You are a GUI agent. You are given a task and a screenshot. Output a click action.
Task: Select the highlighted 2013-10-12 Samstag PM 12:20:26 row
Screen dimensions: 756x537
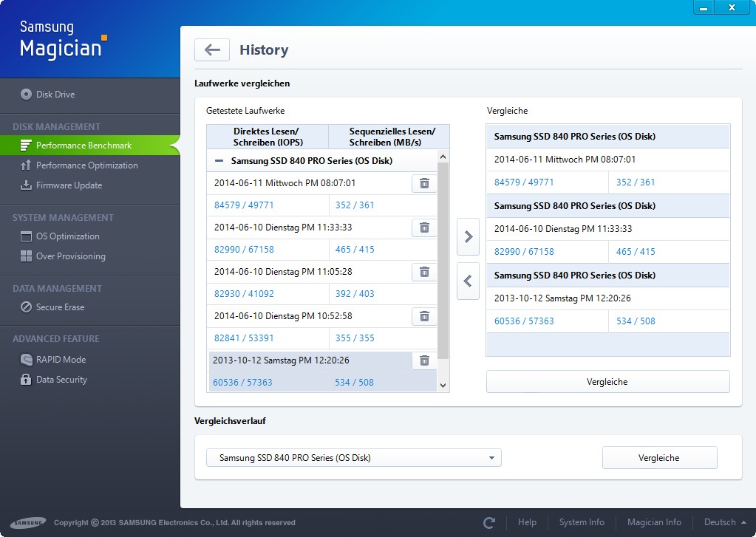309,360
